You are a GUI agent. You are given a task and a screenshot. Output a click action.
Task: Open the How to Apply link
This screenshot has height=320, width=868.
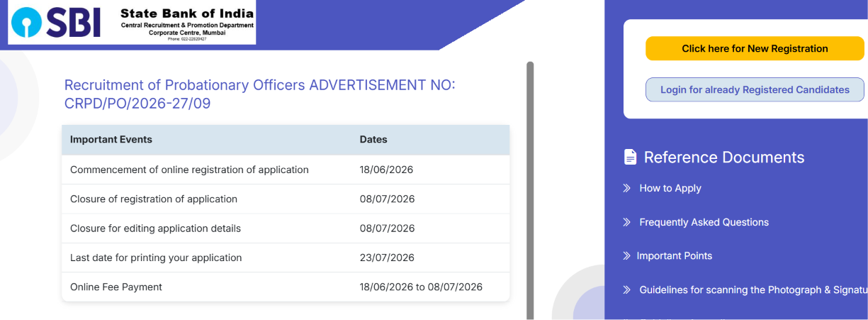pos(670,188)
